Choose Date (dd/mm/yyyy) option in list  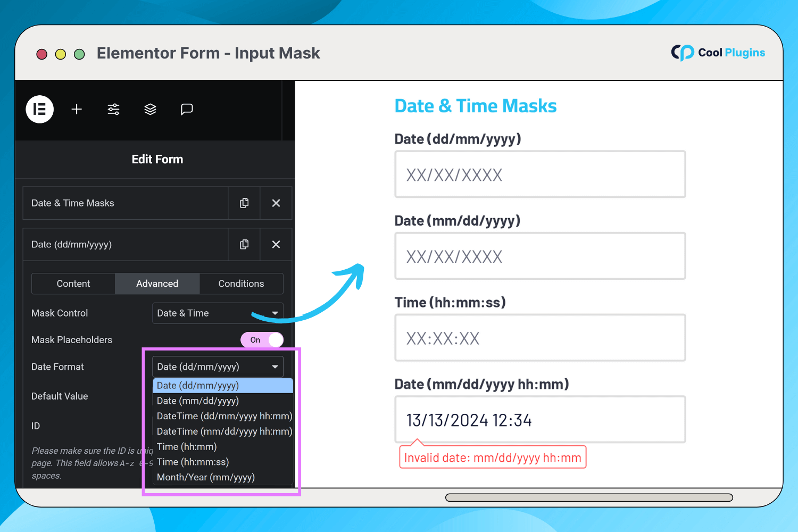[x=223, y=386]
